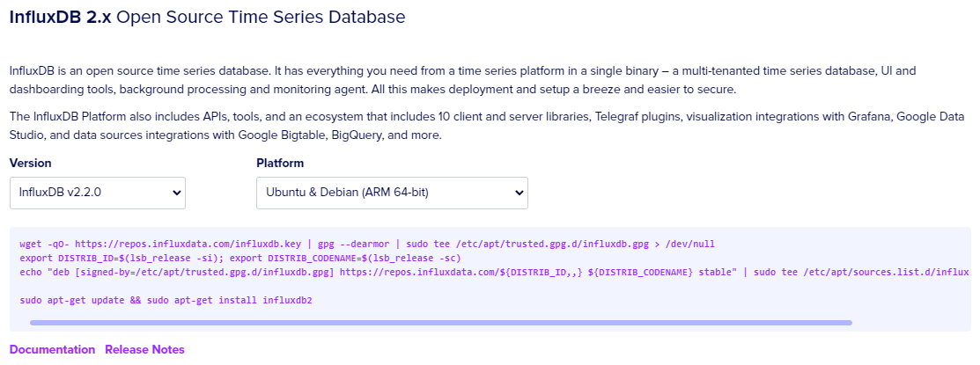Click the sudo apt-get update command line
The height and width of the screenshot is (365, 980).
point(166,300)
